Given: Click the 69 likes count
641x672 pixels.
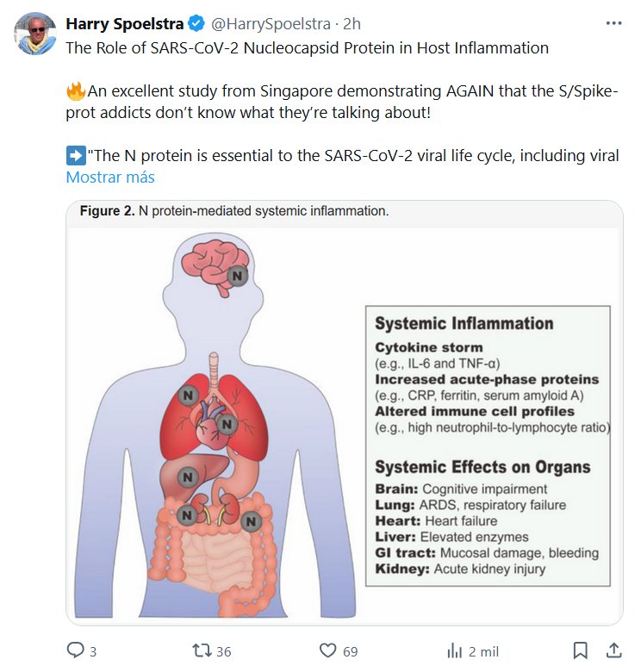Looking at the screenshot, I should [x=350, y=651].
